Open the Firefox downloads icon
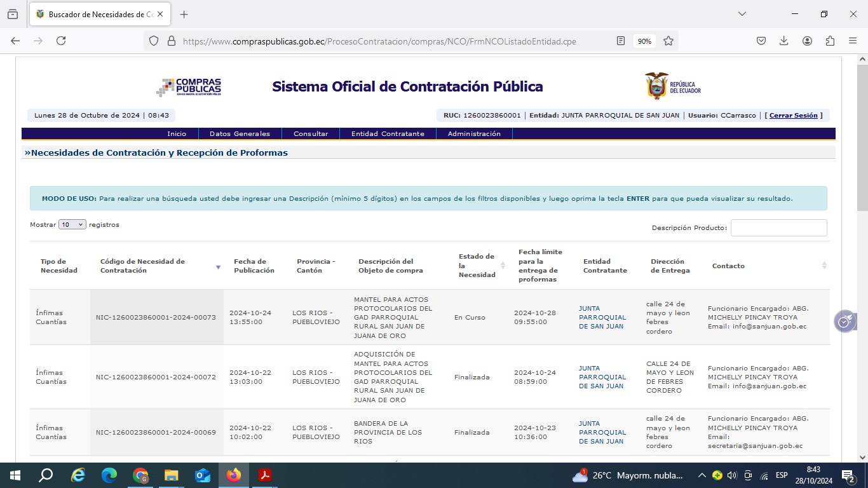This screenshot has height=488, width=868. point(784,41)
